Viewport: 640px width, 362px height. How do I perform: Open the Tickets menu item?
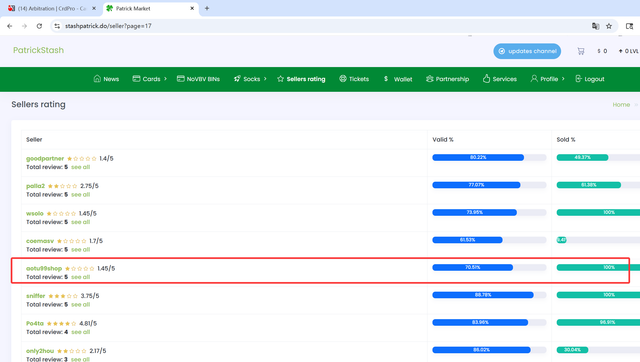[x=354, y=79]
